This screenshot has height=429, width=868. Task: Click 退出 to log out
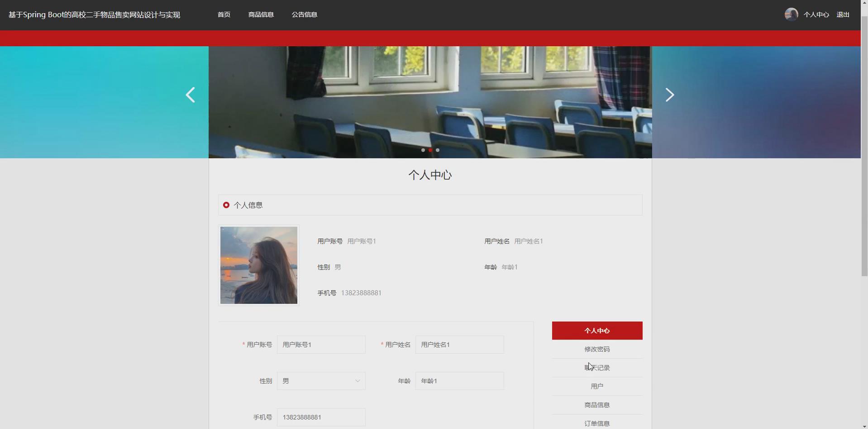click(x=843, y=14)
